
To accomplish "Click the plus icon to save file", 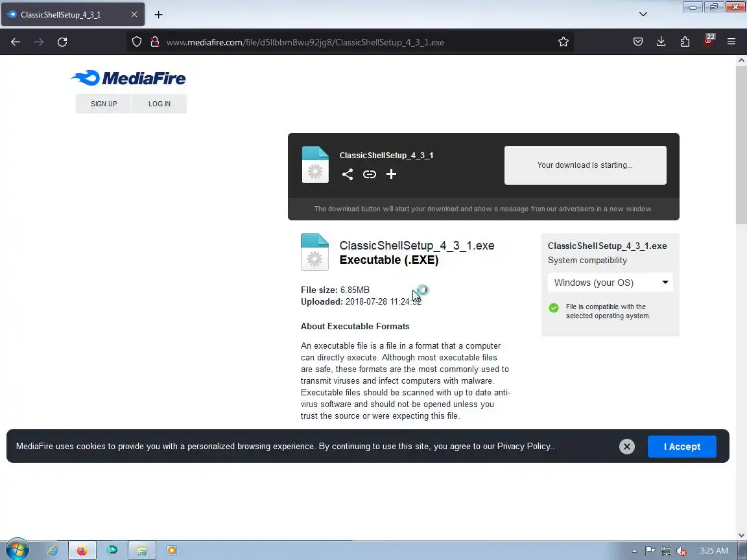I will point(391,174).
